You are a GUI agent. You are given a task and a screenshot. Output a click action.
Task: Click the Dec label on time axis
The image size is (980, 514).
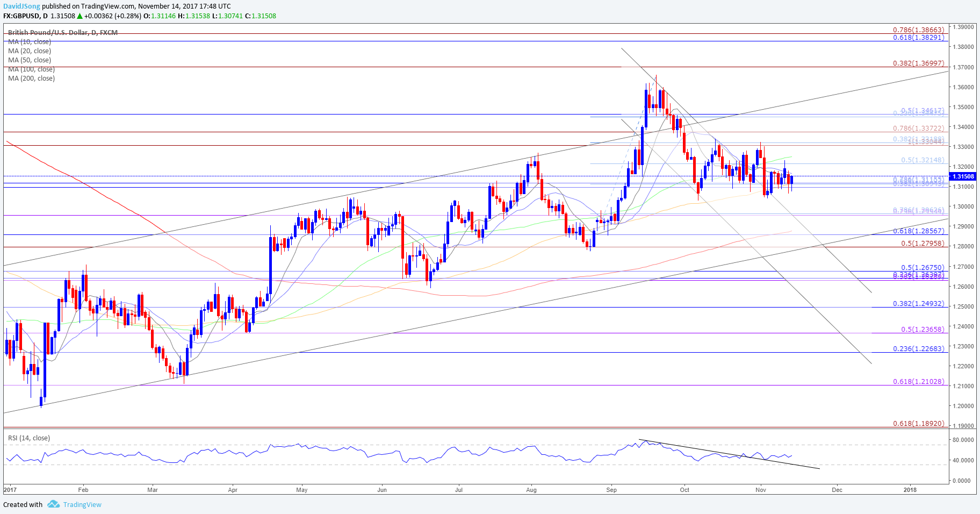pos(837,490)
